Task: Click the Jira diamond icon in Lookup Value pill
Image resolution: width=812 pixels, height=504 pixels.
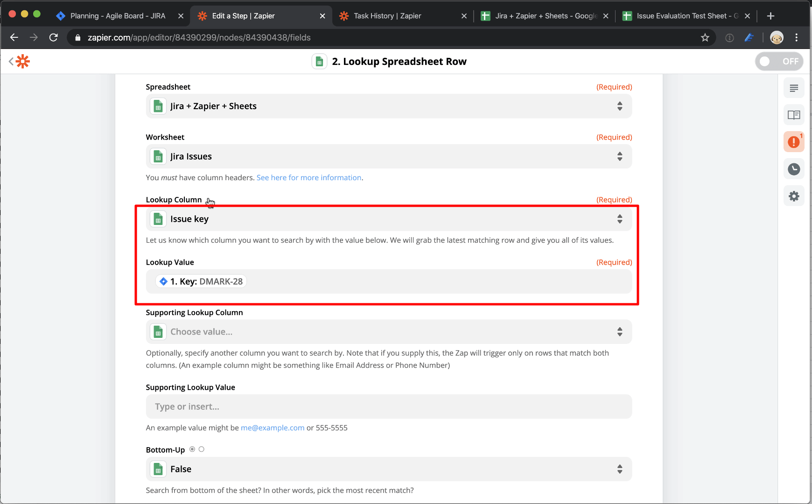Action: (163, 281)
